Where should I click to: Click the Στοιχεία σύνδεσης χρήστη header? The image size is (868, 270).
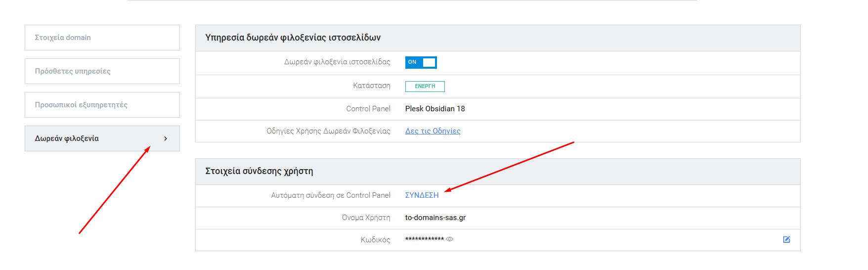tap(259, 171)
